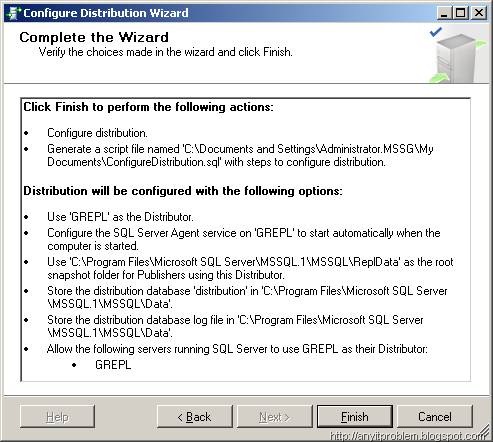This screenshot has height=442, width=493.
Task: Click the blue checkmark in the header
Action: pyautogui.click(x=436, y=32)
